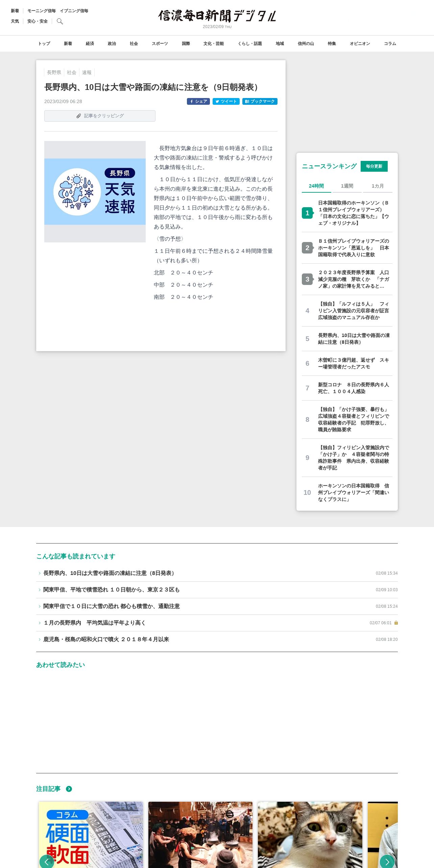434x868 pixels.
Task: Open the トップ navigation item
Action: (44, 44)
